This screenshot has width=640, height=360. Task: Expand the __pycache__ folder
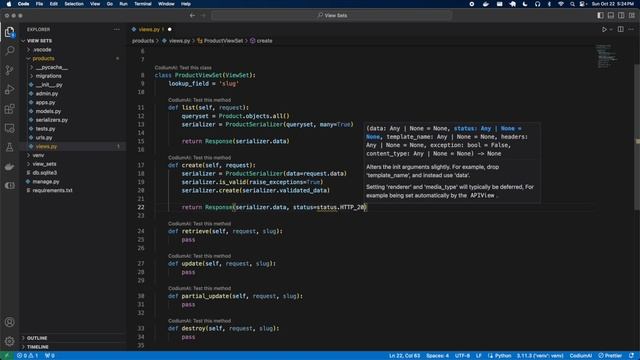click(x=73, y=67)
